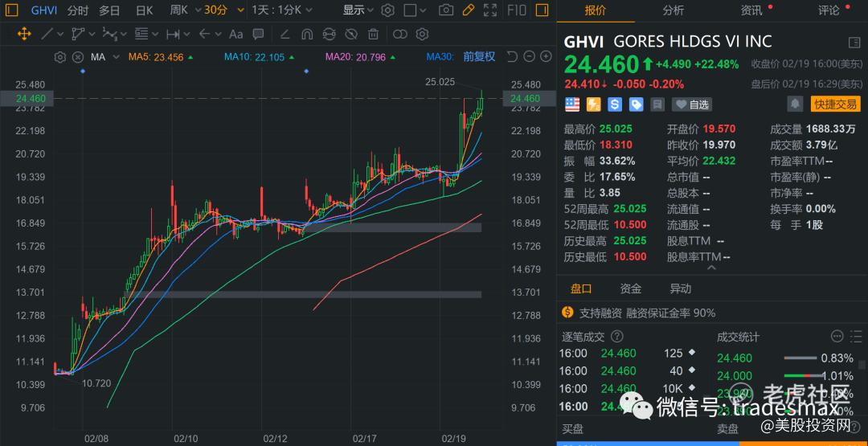
Task: Open line tool options dropdown arrow
Action: click(60, 35)
